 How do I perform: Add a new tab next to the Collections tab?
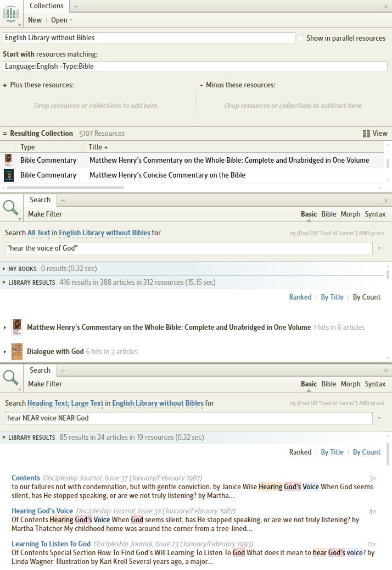coord(76,6)
